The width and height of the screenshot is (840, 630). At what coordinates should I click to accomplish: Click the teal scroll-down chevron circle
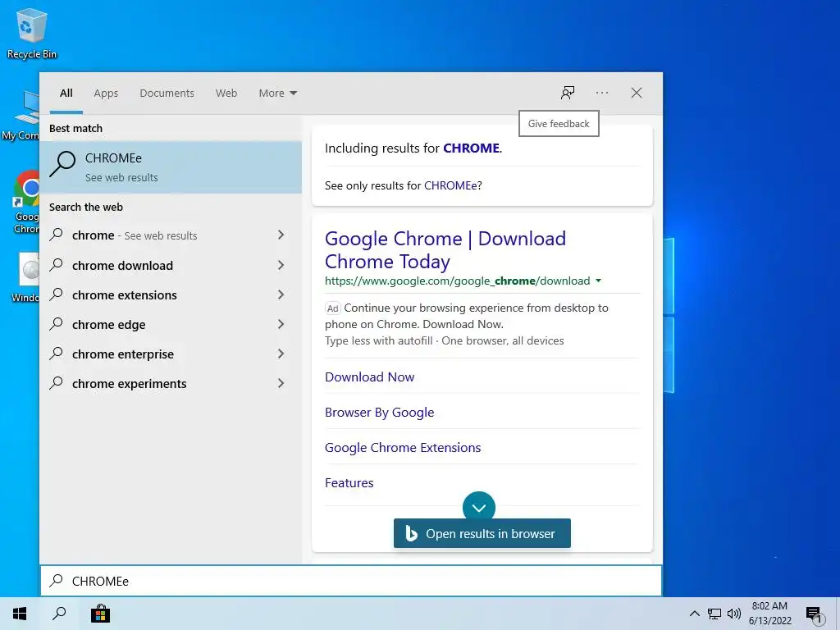coord(479,507)
